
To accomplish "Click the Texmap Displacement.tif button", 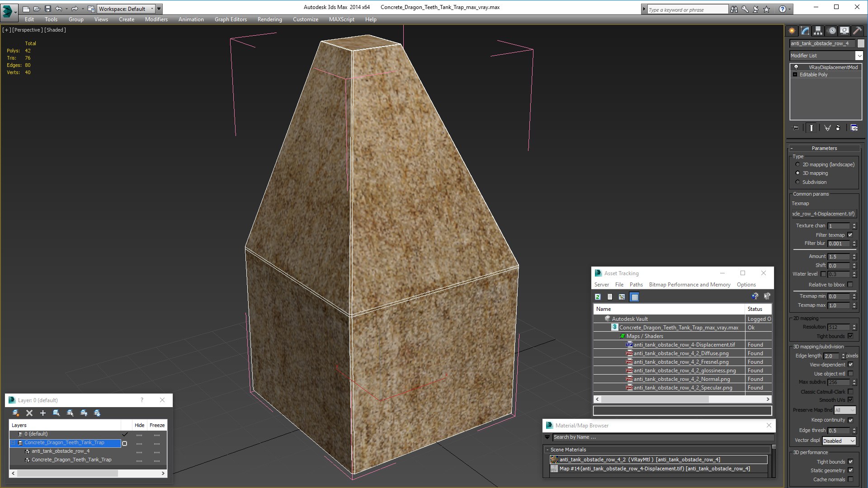I will pos(824,214).
